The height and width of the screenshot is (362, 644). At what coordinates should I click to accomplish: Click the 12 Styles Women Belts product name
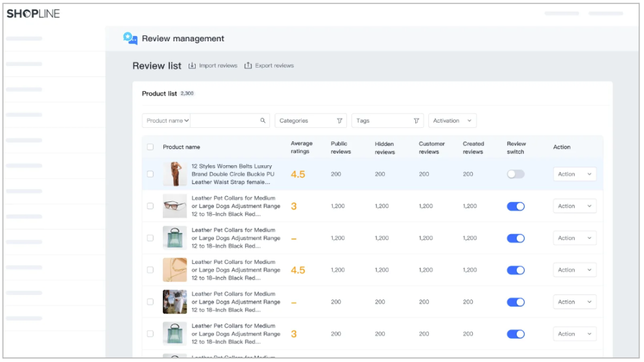click(233, 174)
